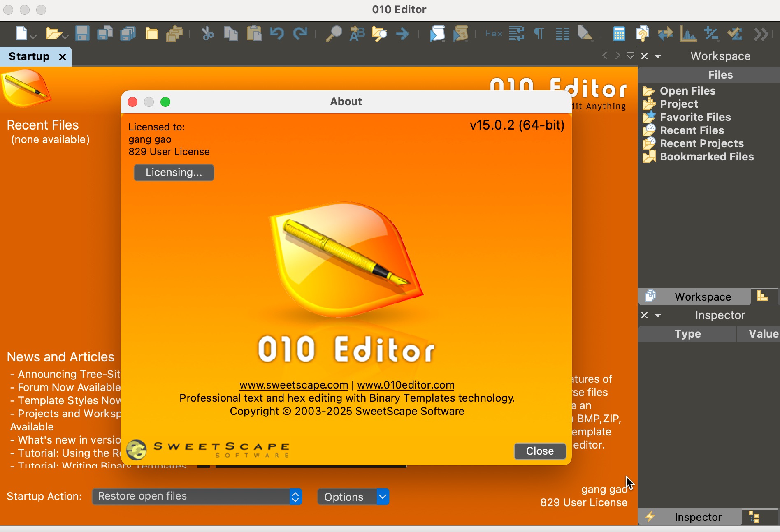Viewport: 780px width, 532px height.
Task: Click the Find magnifier icon
Action: pyautogui.click(x=334, y=33)
